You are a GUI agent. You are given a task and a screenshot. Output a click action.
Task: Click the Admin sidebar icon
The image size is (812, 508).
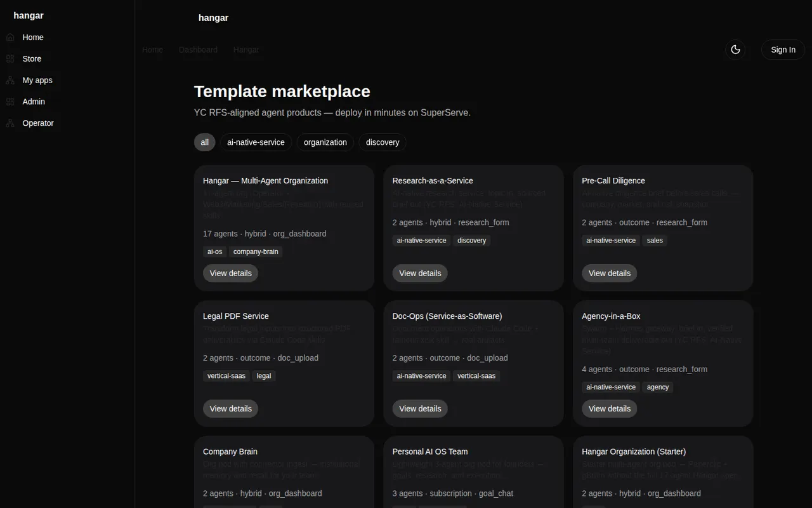10,102
